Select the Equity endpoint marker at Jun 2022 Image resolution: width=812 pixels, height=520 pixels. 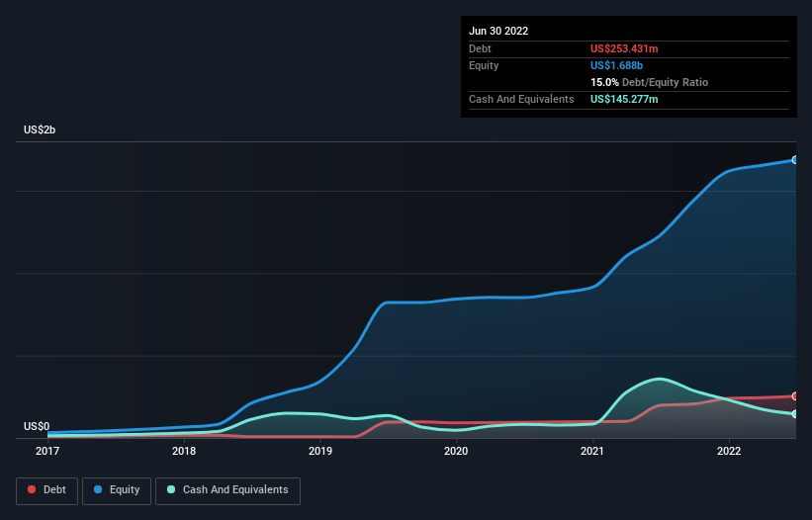[795, 160]
